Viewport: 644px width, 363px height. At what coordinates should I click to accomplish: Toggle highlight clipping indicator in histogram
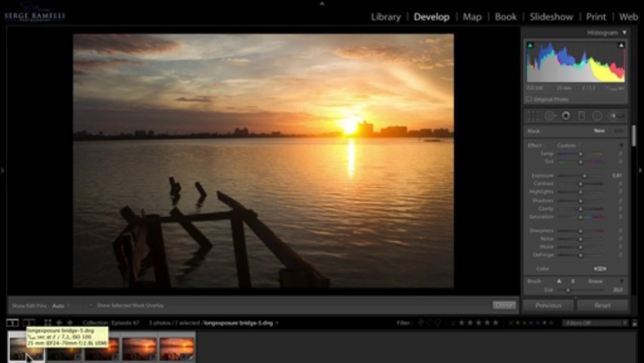[x=621, y=45]
